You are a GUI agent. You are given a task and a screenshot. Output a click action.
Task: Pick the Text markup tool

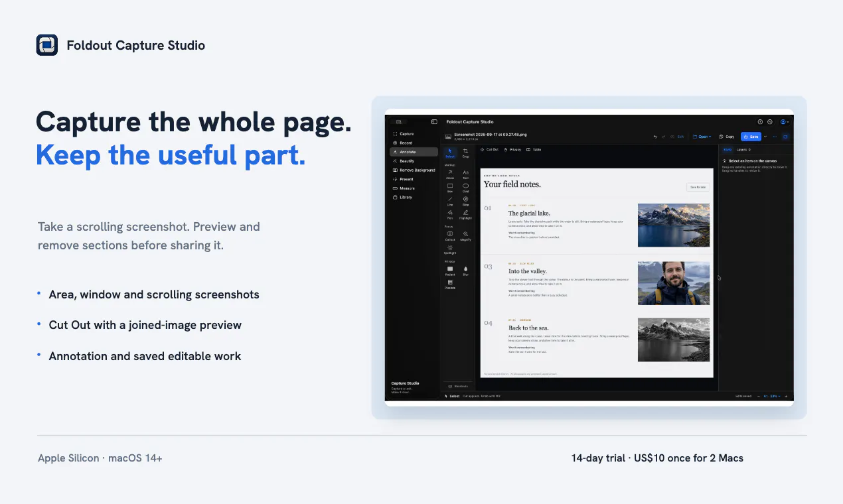465,174
